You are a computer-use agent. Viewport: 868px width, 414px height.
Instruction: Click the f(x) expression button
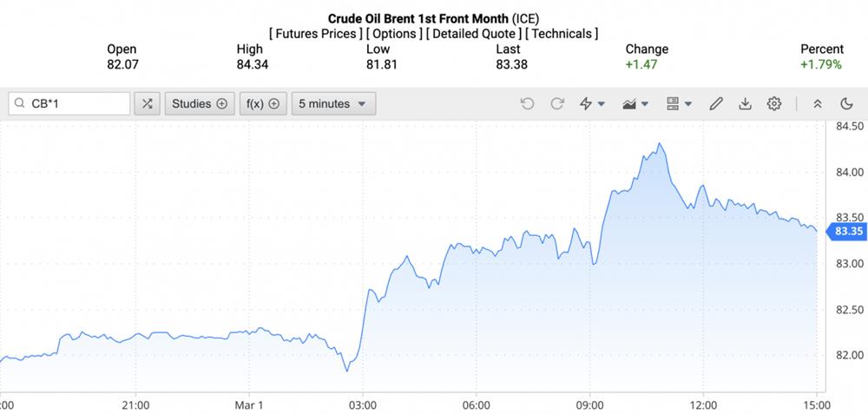click(263, 104)
